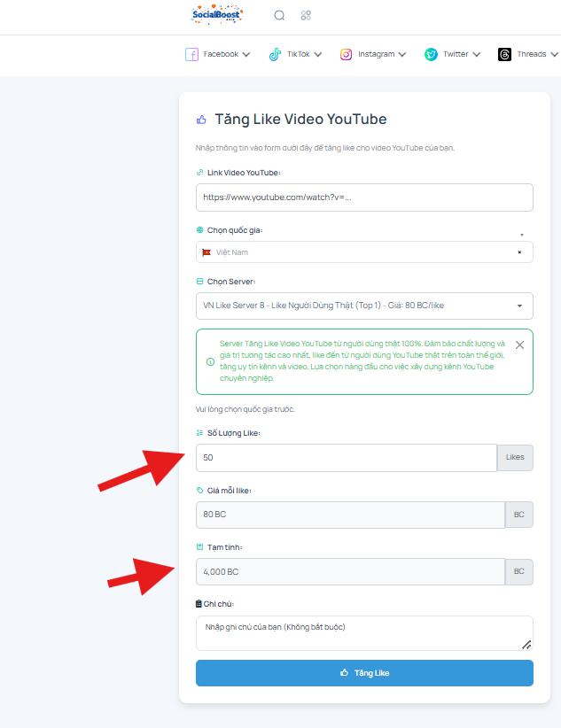The image size is (561, 728).
Task: Click the Ghi chú label
Action: [x=218, y=604]
